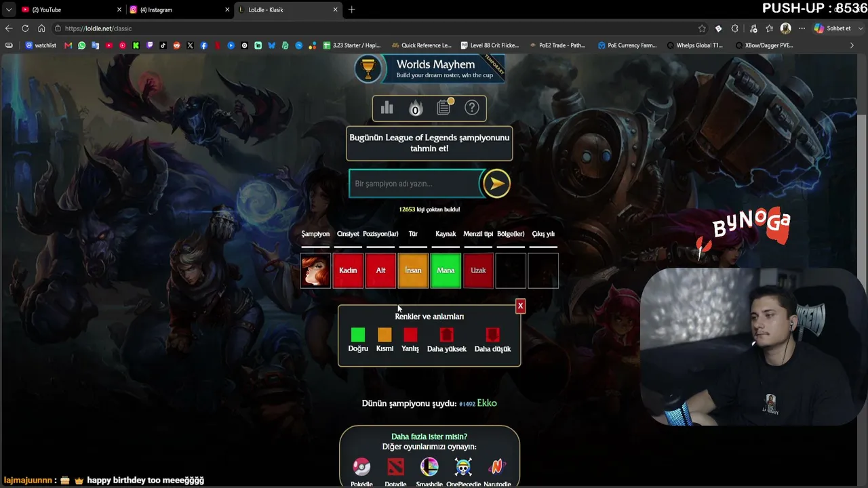The height and width of the screenshot is (488, 868).
Task: Click the green Mana resource tile
Action: tap(446, 270)
